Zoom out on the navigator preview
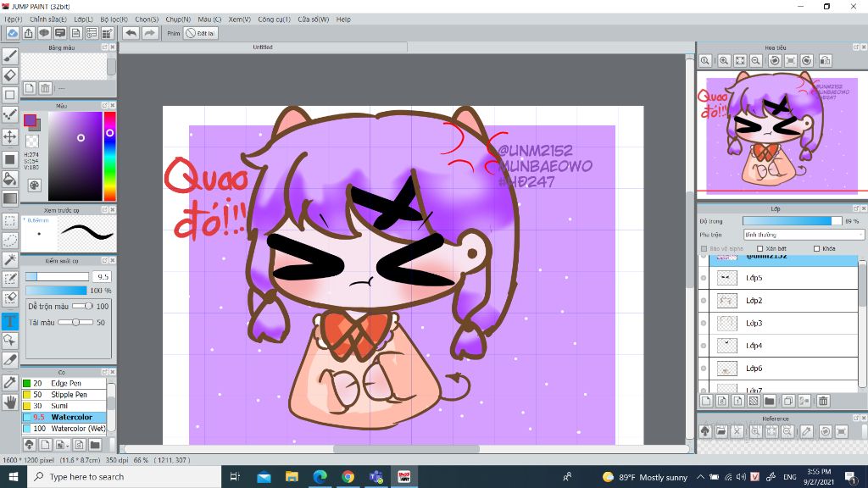 [x=755, y=61]
